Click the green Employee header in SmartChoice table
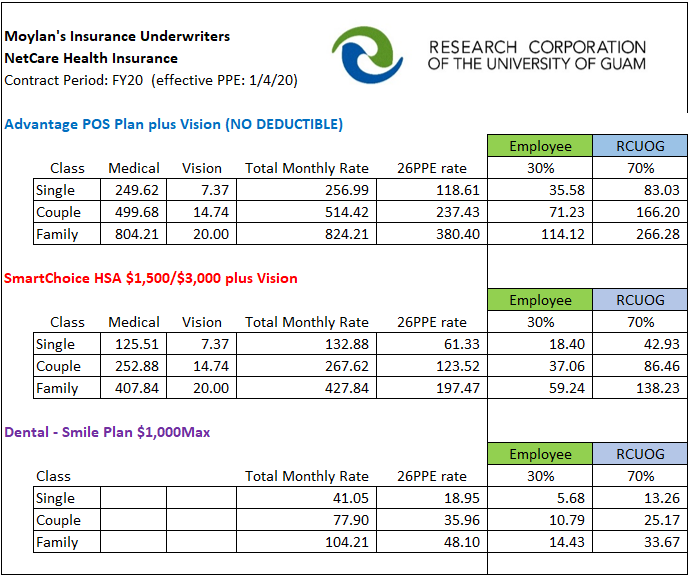 tap(540, 300)
